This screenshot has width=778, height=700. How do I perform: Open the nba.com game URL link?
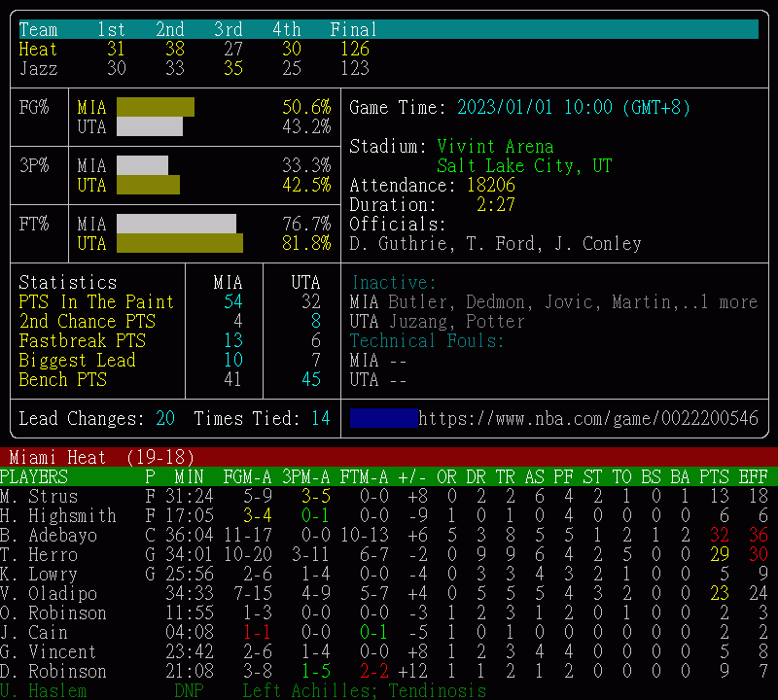pyautogui.click(x=587, y=419)
